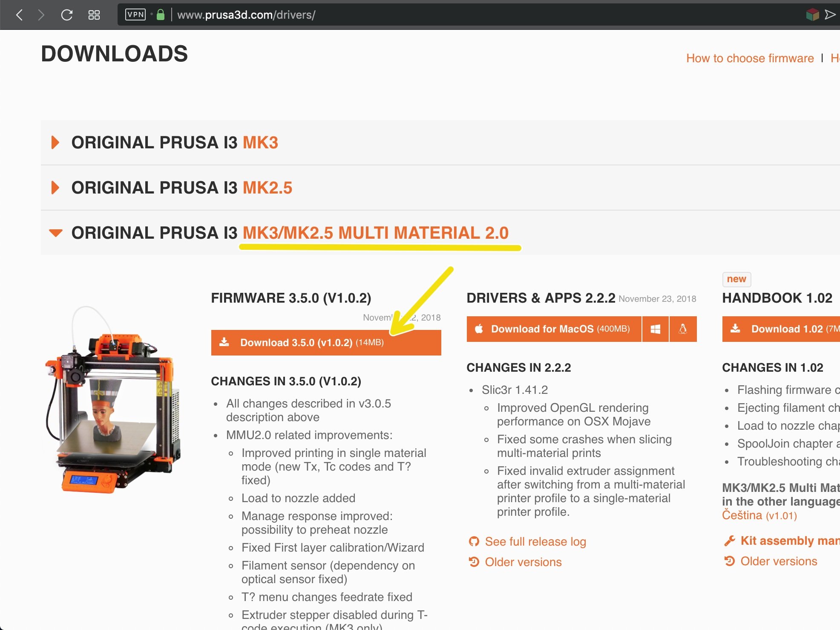Click the green padlock security icon
Screen dimensions: 840x630
(161, 15)
